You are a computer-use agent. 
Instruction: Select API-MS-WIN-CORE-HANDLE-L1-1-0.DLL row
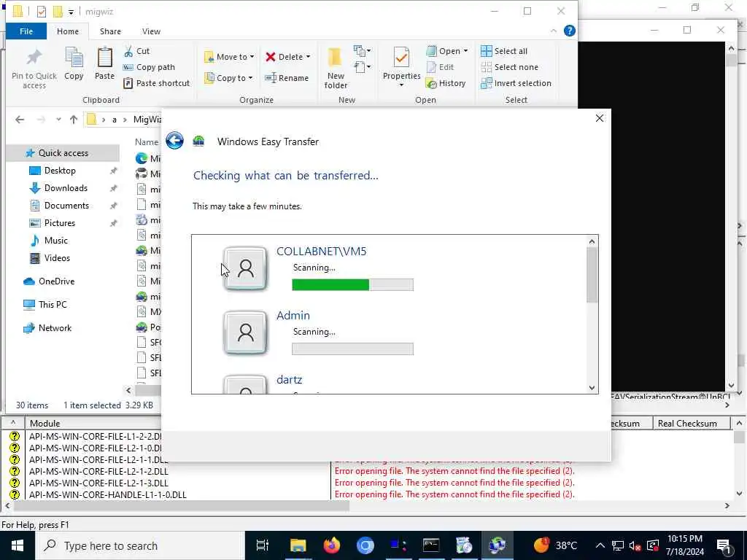108,494
